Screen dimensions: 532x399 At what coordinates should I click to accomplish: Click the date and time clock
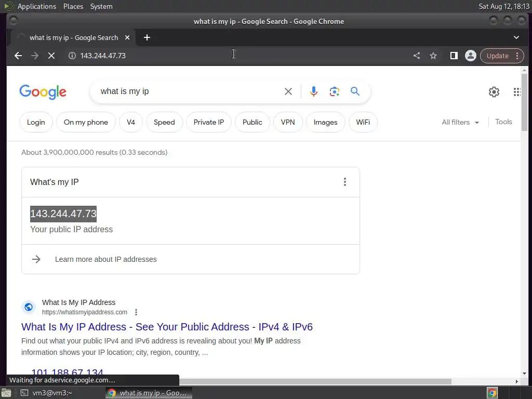click(x=503, y=6)
